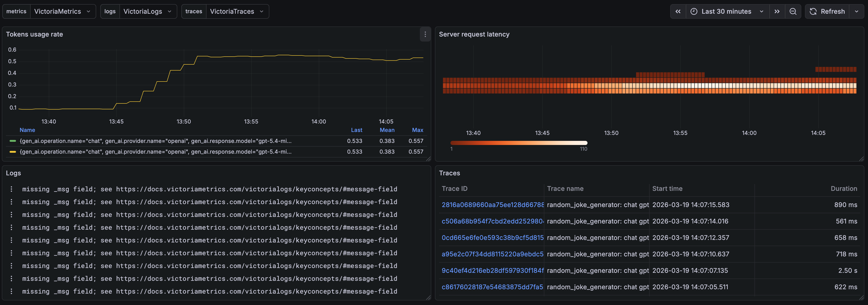The height and width of the screenshot is (305, 868).
Task: Expand the refresh interval dropdown arrow
Action: click(x=857, y=11)
